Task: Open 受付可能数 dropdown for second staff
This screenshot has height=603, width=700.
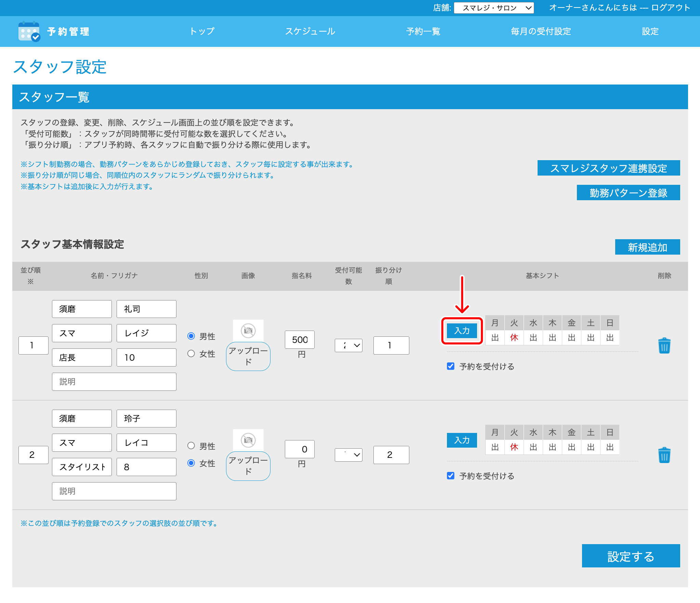Action: pyautogui.click(x=348, y=455)
